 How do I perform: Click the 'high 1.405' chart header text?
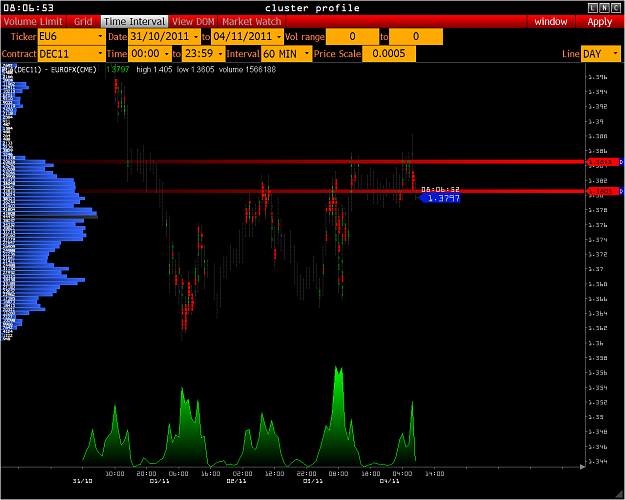click(154, 69)
